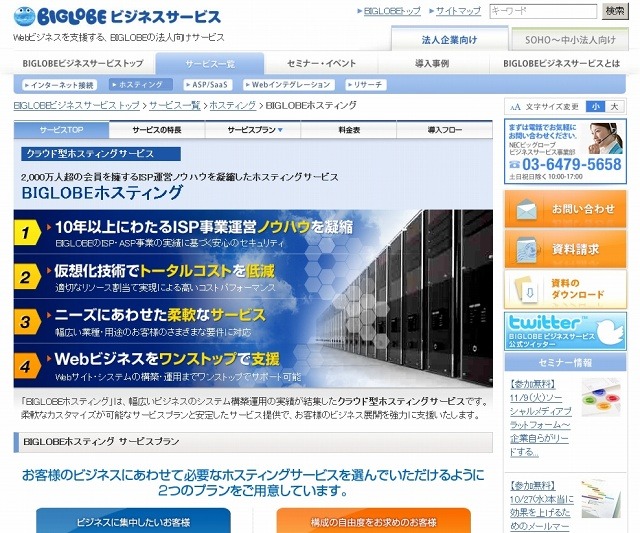Switch to the SOHO～中小法人向け tab

click(570, 40)
